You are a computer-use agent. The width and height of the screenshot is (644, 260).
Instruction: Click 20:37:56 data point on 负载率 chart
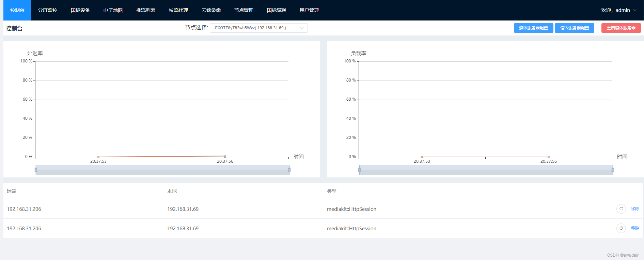(x=549, y=157)
